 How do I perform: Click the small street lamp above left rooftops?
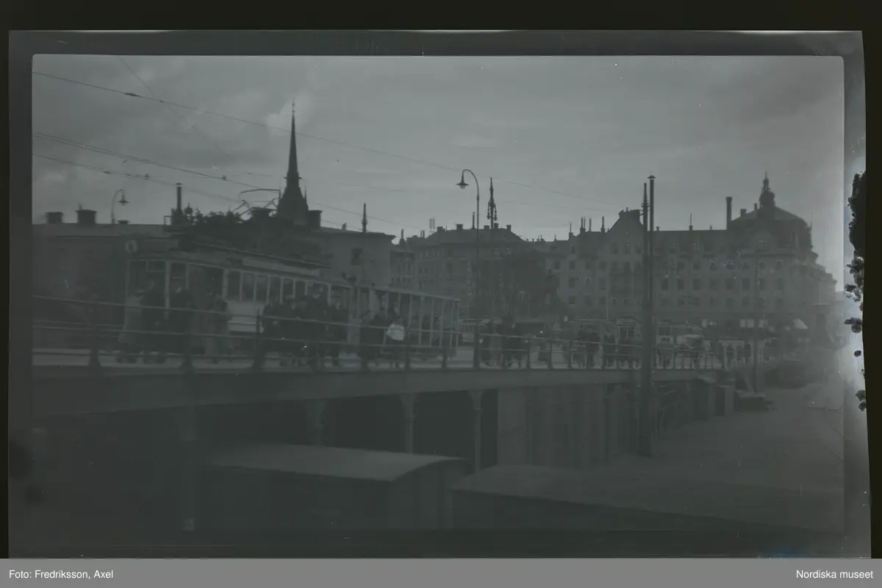(x=118, y=201)
